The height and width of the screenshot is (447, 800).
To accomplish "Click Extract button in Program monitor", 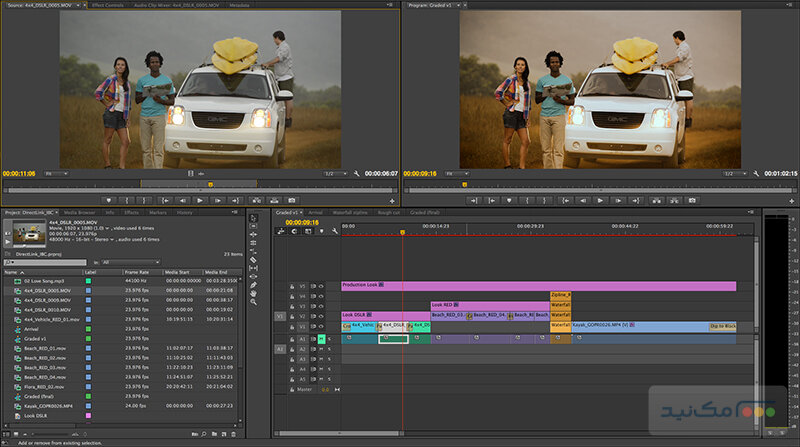I will [x=674, y=201].
